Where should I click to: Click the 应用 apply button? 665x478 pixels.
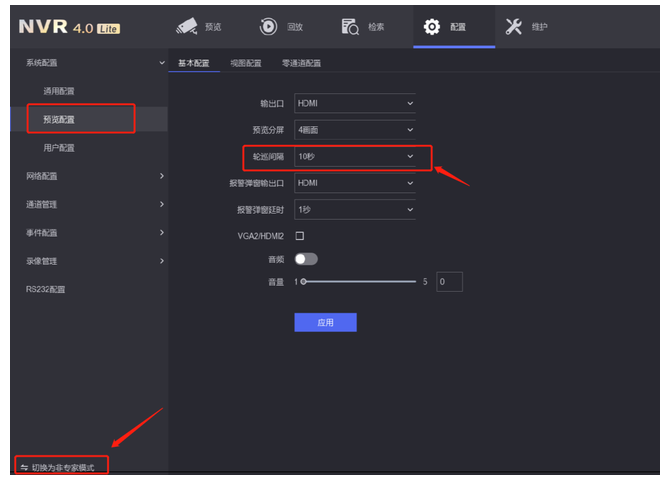point(325,322)
